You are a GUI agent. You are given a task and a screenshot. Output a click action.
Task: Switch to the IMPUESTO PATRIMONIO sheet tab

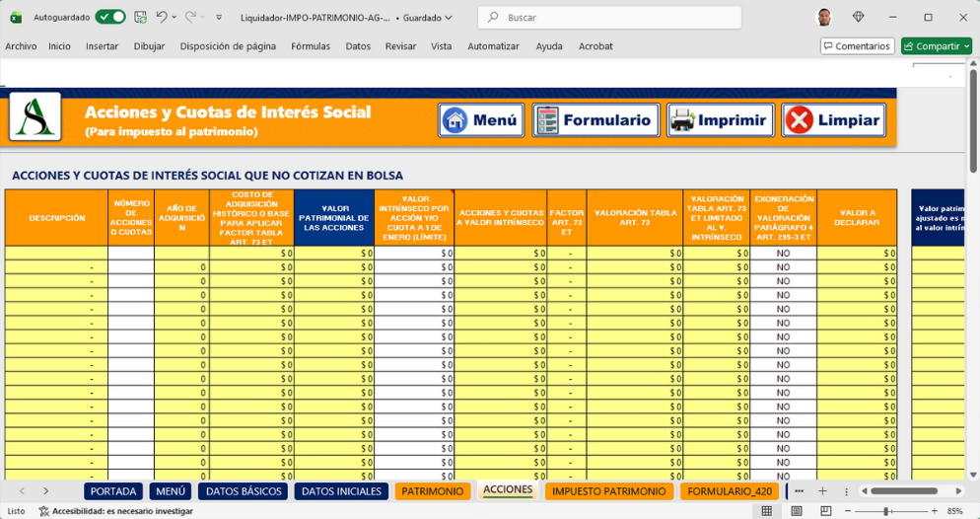(x=608, y=491)
